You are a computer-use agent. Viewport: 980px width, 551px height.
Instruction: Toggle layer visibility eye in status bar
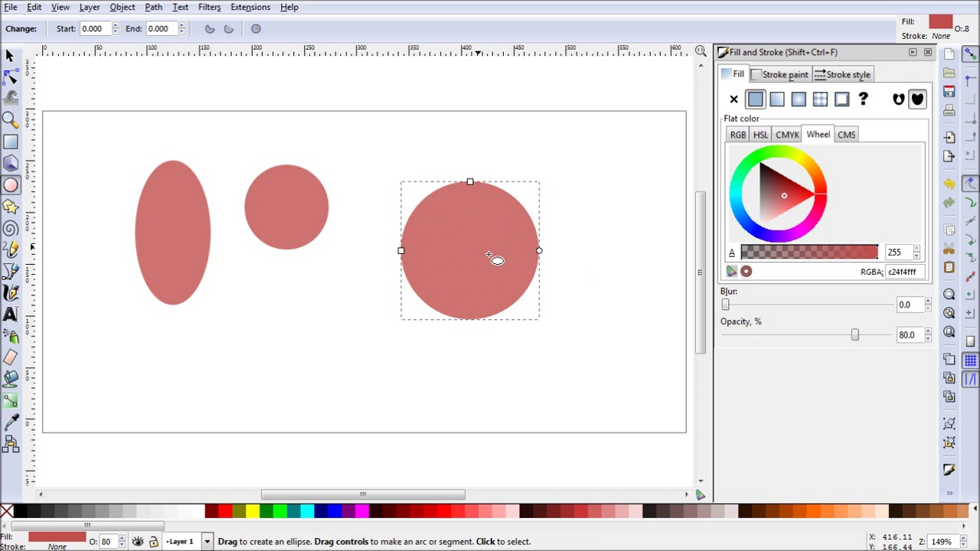(138, 542)
